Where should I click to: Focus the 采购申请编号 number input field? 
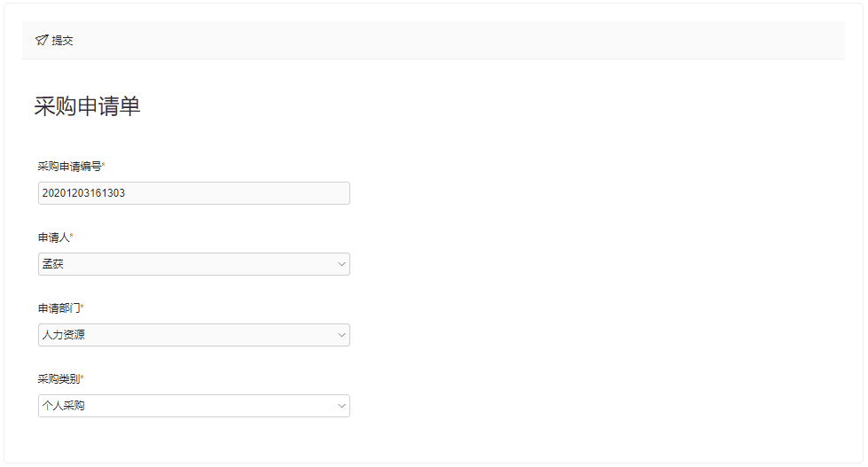click(x=193, y=193)
